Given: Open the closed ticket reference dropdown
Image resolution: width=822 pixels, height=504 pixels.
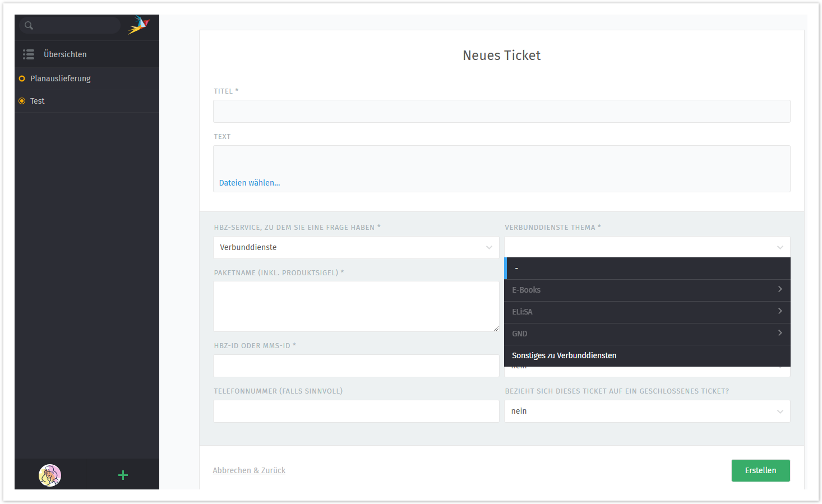Looking at the screenshot, I should coord(647,411).
